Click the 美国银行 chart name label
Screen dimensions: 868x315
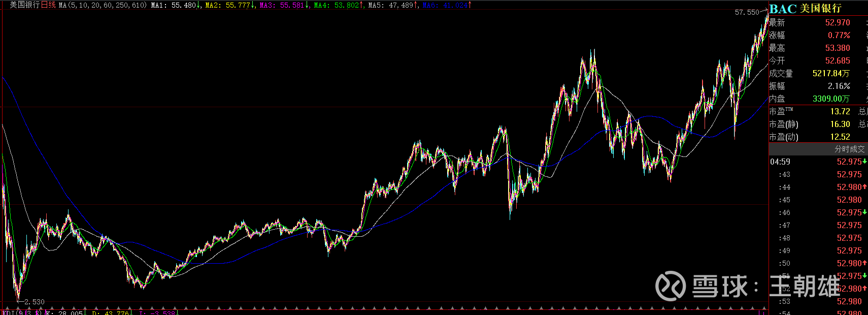click(25, 5)
